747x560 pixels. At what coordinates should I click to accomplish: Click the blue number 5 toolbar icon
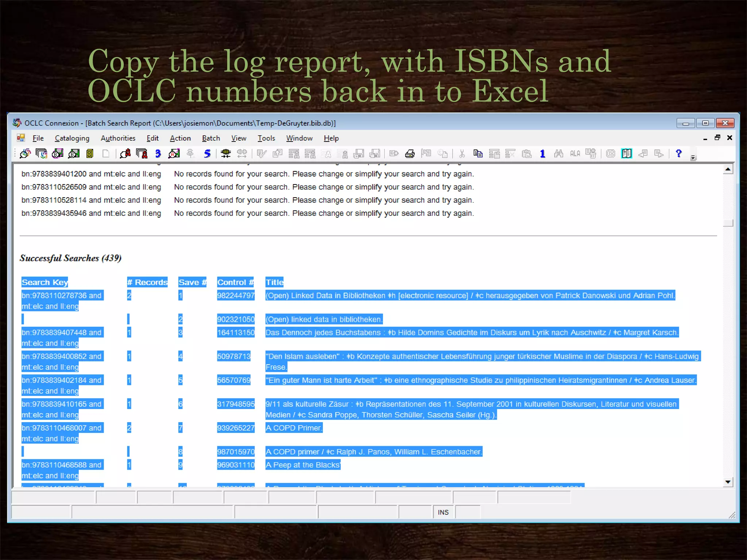(x=207, y=153)
